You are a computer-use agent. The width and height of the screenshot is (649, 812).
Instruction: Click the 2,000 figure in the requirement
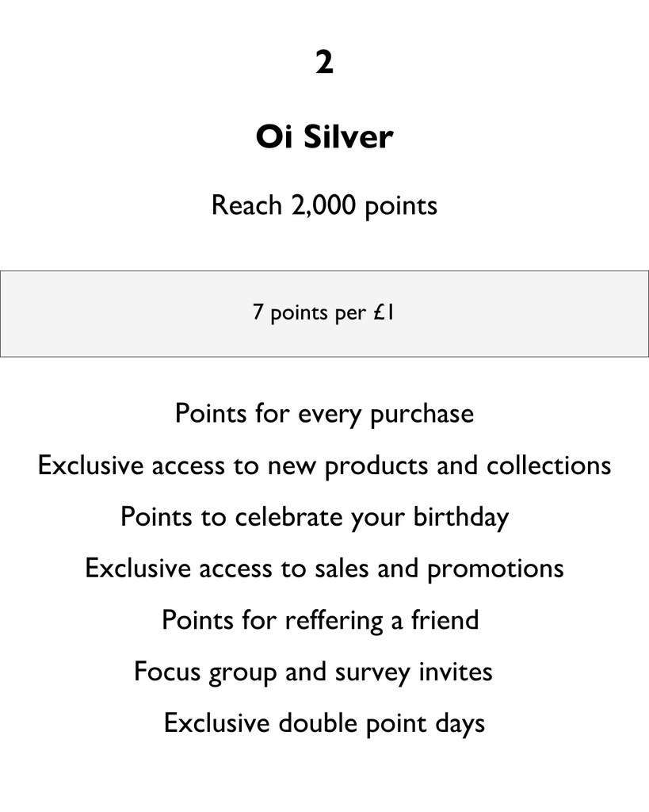point(323,205)
